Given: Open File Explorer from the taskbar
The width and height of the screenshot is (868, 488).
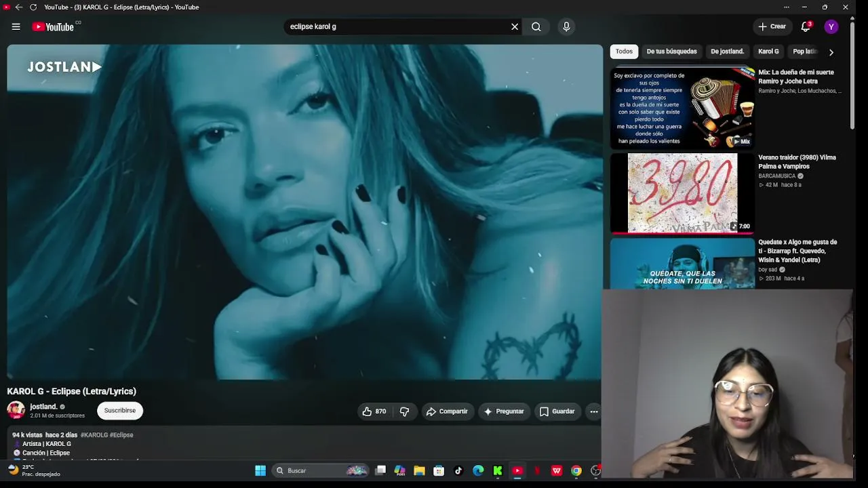Looking at the screenshot, I should (x=420, y=470).
